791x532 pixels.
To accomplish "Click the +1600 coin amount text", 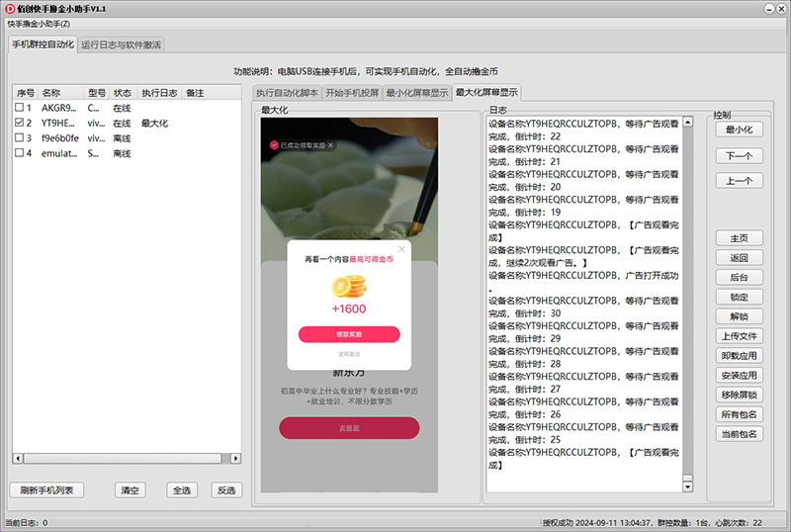I will (349, 309).
